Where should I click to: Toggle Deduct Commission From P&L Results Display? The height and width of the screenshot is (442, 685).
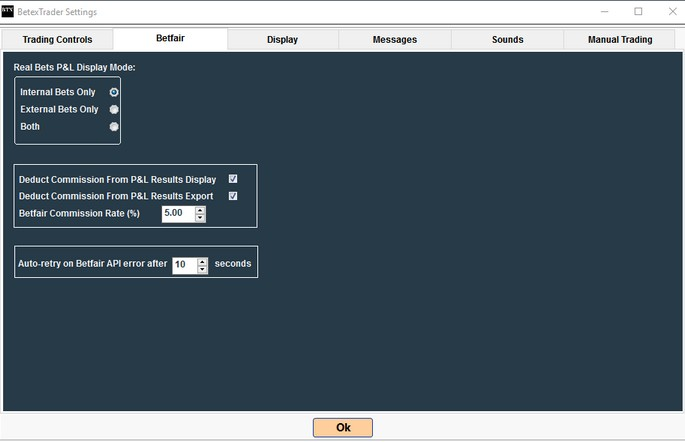coord(233,179)
